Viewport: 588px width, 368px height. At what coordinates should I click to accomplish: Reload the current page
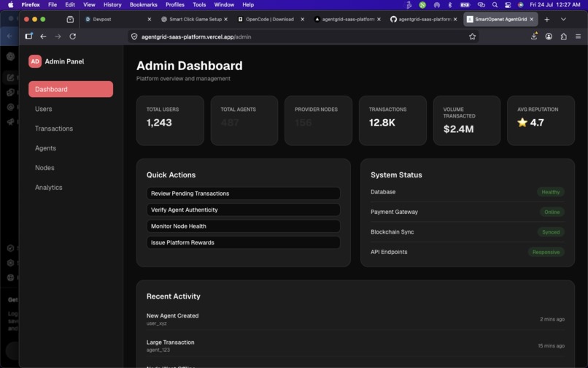coord(73,37)
